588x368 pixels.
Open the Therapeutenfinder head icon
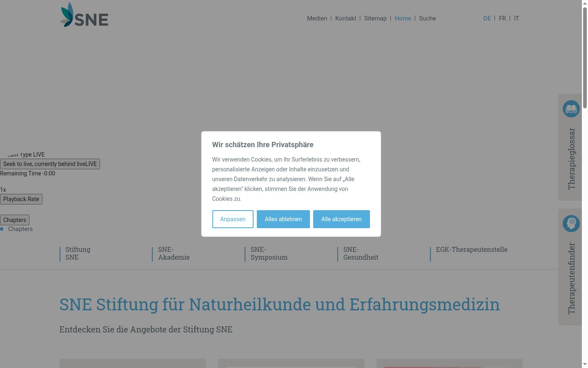571,223
